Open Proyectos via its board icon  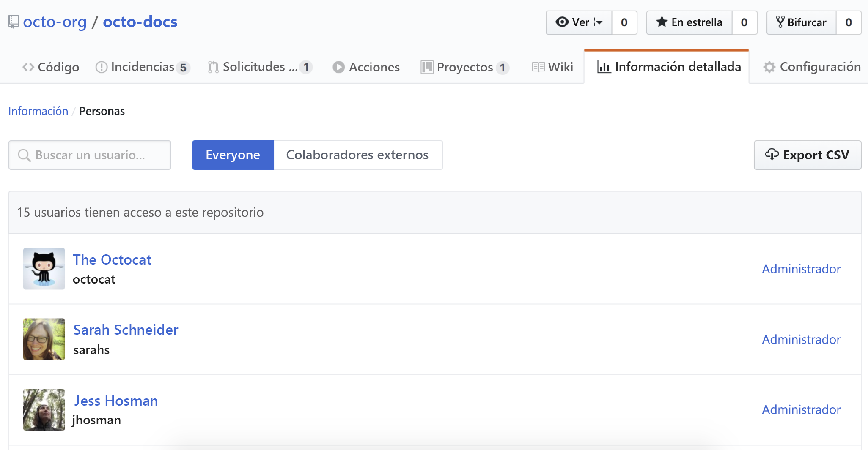point(427,67)
